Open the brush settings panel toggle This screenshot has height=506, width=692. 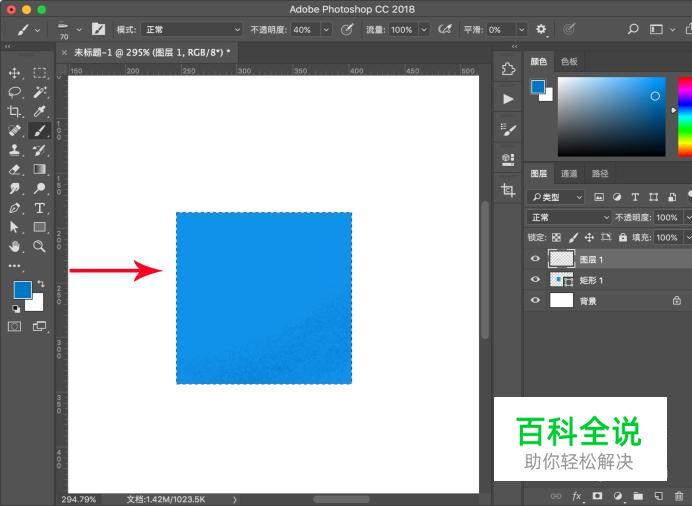point(98,30)
